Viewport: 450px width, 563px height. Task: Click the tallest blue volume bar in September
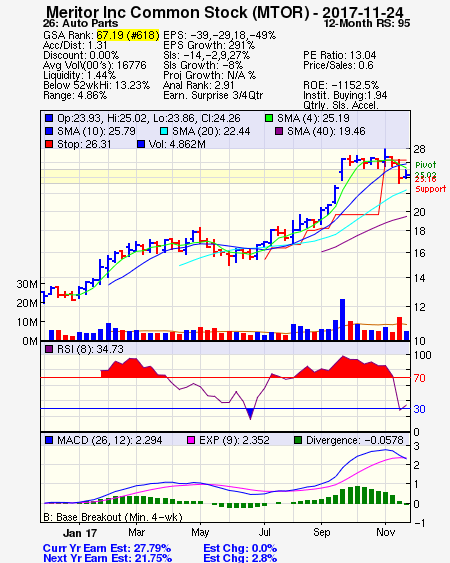tap(342, 320)
